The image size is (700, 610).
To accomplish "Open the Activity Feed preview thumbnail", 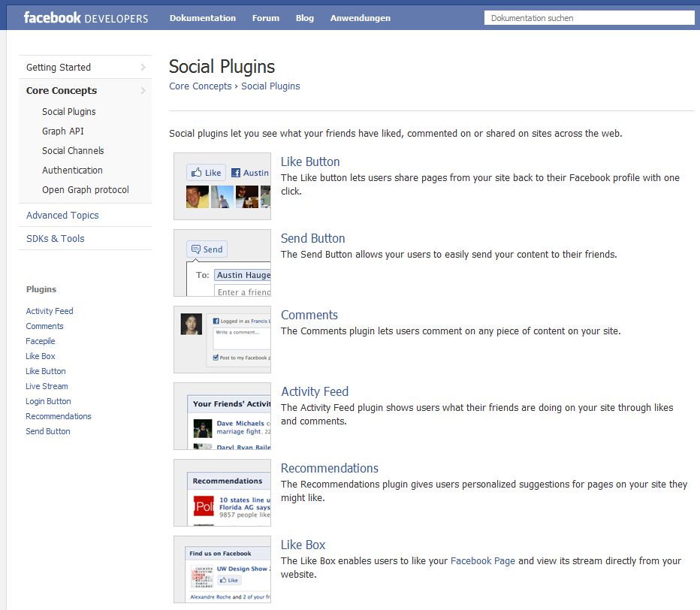I will (222, 416).
